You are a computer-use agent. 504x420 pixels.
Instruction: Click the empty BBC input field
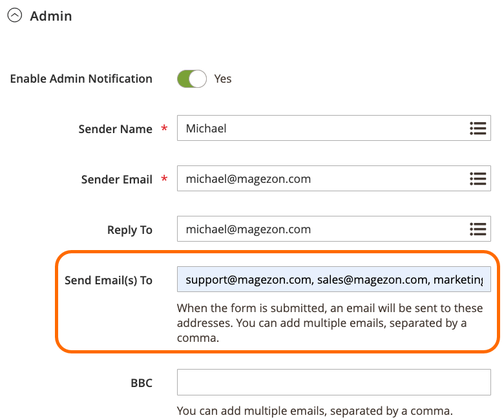pyautogui.click(x=333, y=382)
